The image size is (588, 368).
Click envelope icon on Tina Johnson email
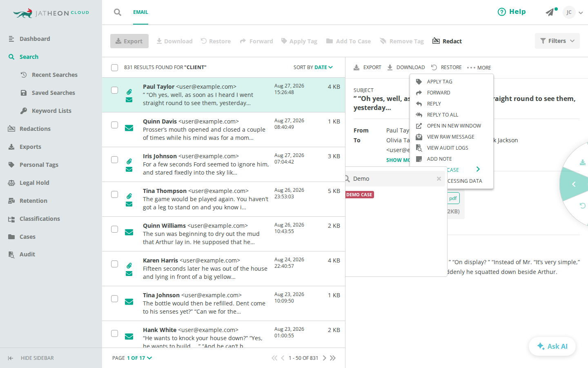point(129,302)
